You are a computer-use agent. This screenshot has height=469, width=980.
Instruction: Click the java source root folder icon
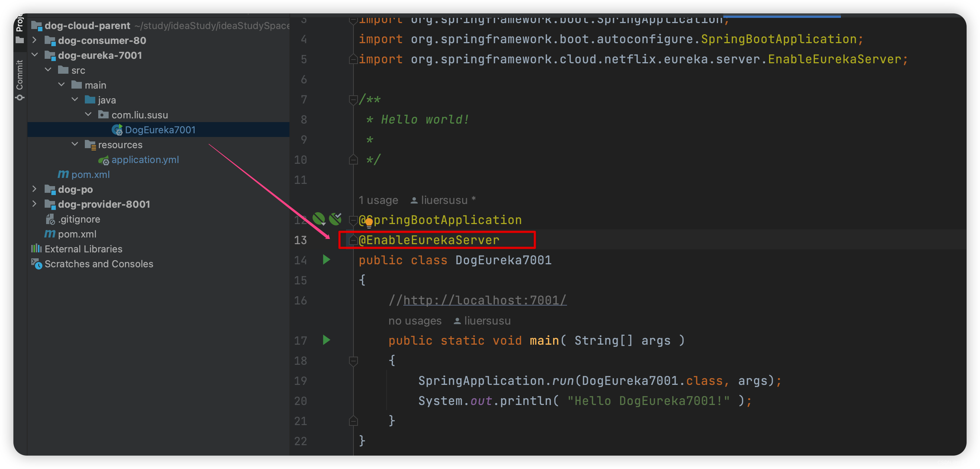[x=90, y=99]
